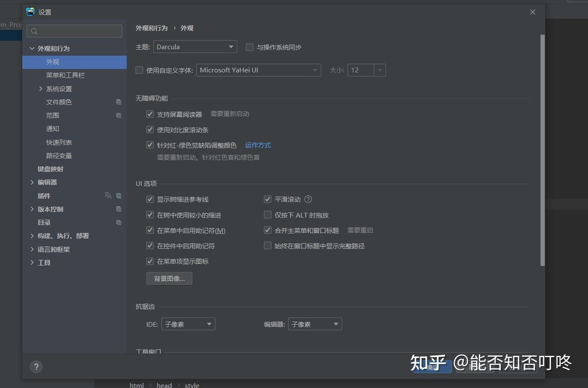Click the copy icon beside 插件
This screenshot has height=388, width=588.
tap(119, 195)
